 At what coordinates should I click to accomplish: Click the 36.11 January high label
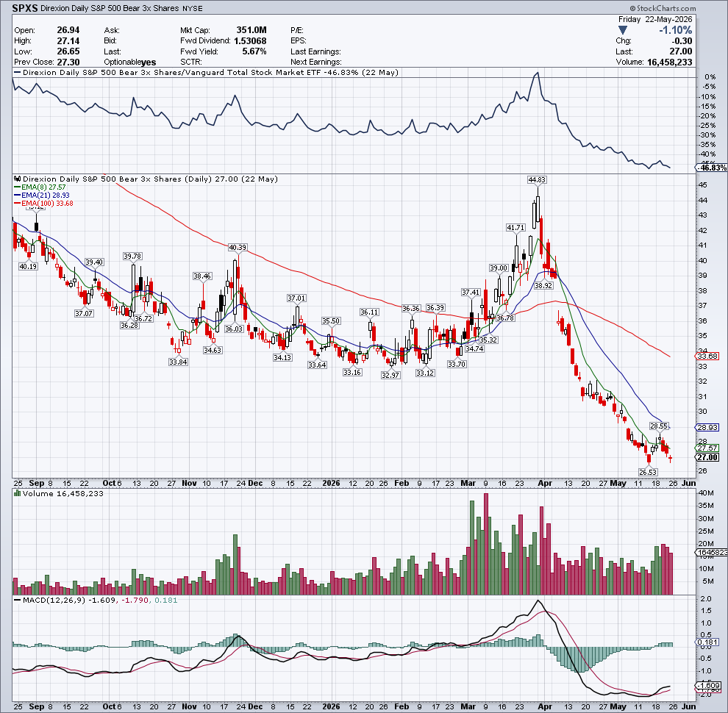(x=370, y=312)
